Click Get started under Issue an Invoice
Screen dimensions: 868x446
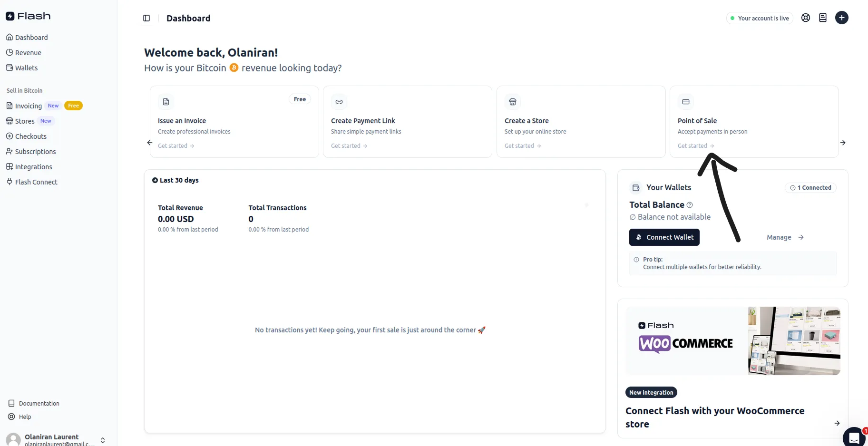point(176,146)
